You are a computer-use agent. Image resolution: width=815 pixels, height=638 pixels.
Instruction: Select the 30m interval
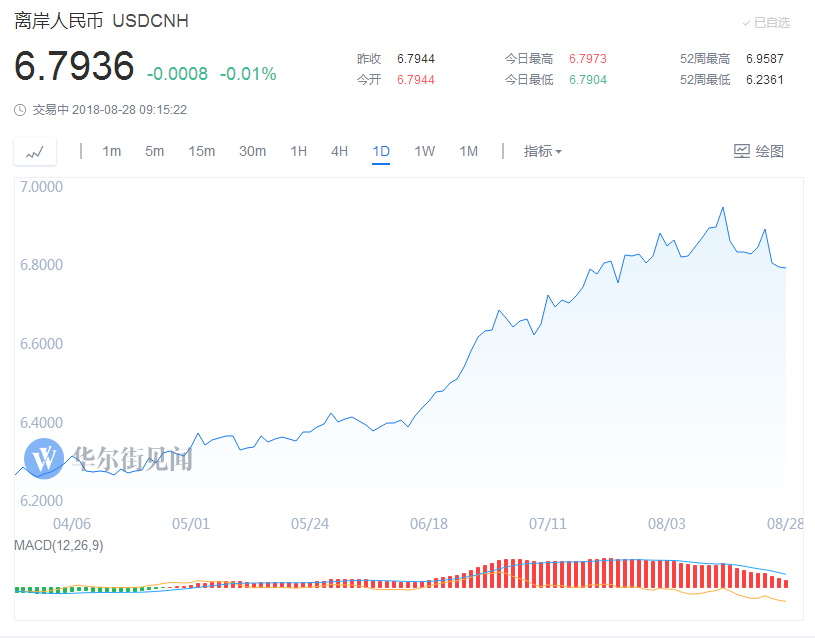[252, 151]
